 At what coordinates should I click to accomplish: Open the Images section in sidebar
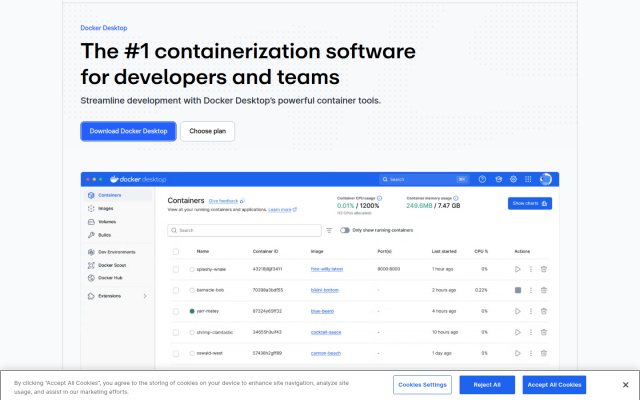105,209
